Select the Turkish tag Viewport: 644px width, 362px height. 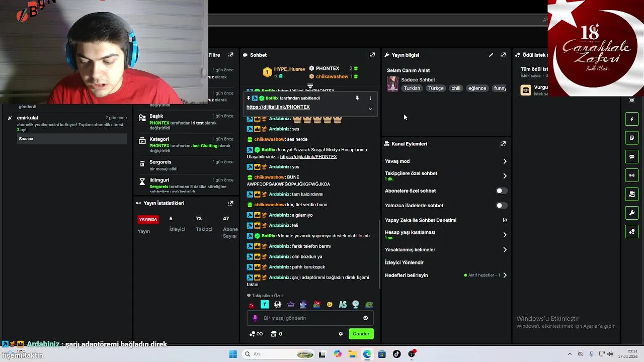coord(412,88)
